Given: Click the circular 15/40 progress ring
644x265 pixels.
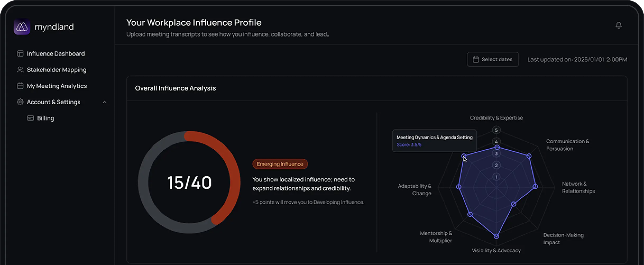Looking at the screenshot, I should point(189,181).
